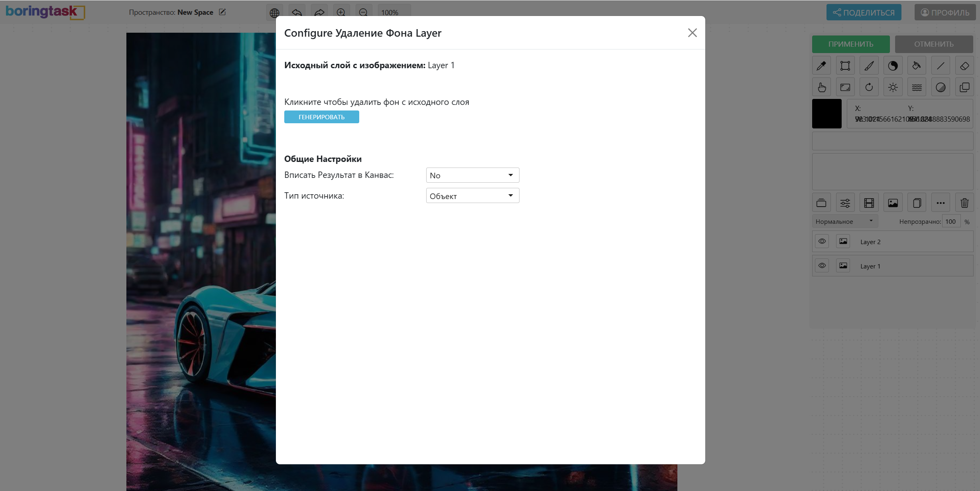Click the opacity value input field

(x=951, y=221)
